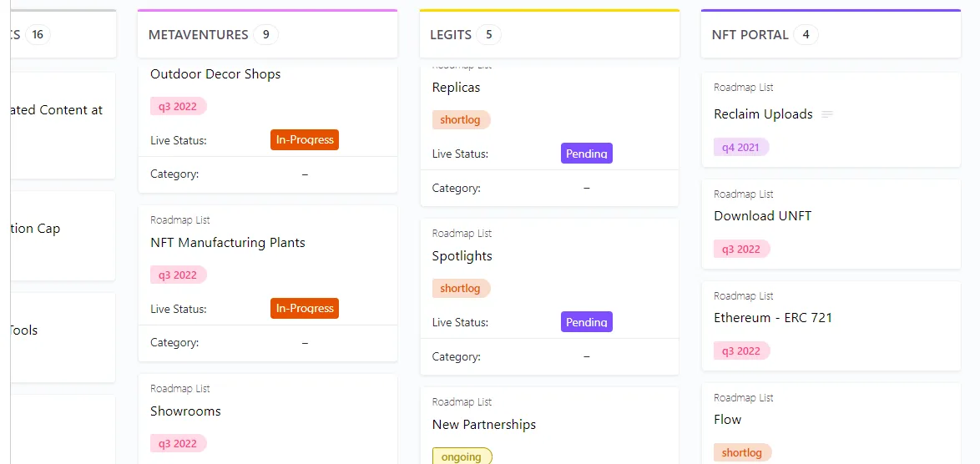Screen dimensions: 980x464
Task: Select the q3 2022 tag on Showrooms
Action: (178, 443)
